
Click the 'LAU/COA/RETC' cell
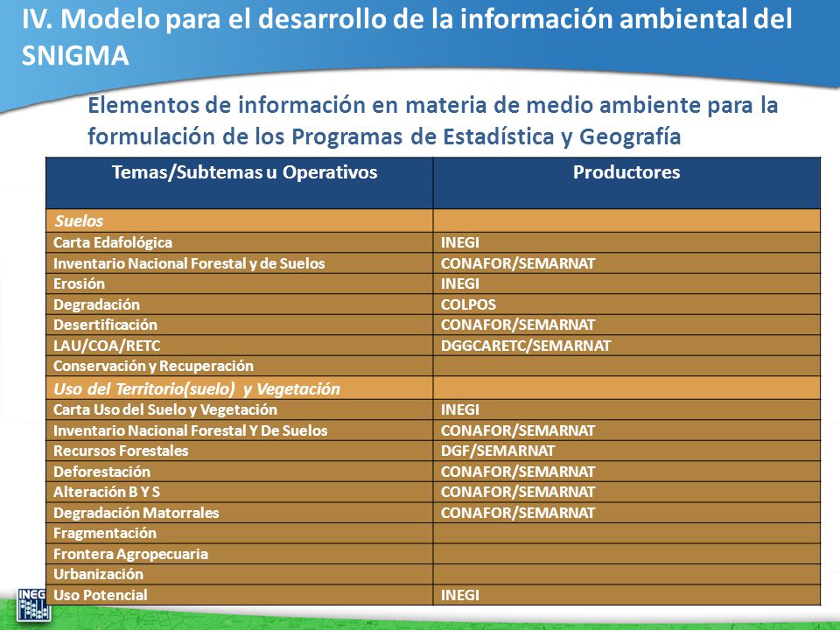(240, 346)
